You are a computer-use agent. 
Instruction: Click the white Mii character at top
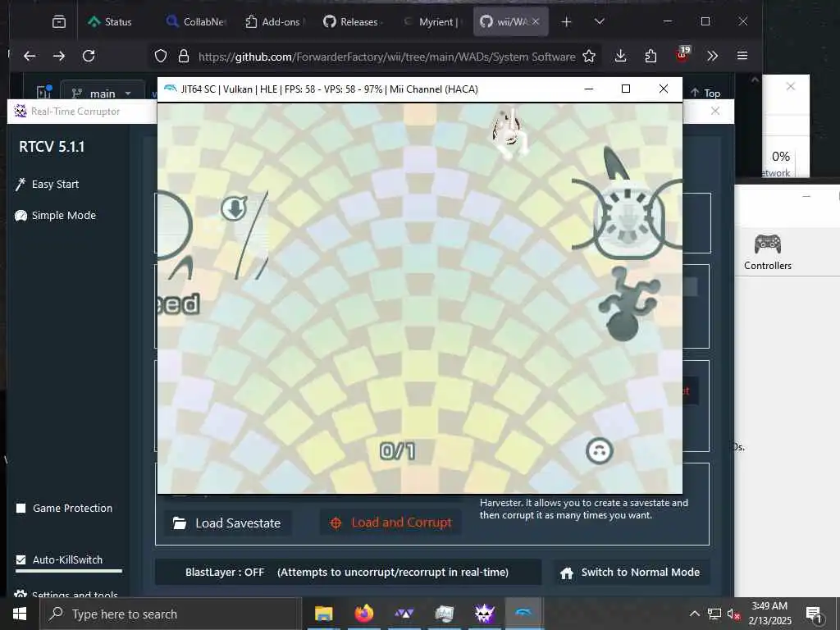pyautogui.click(x=510, y=132)
